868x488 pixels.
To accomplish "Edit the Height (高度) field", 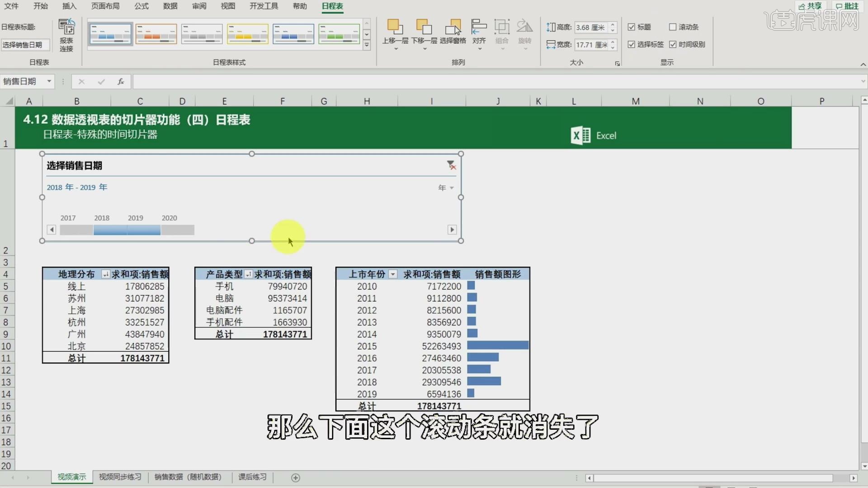I will tap(591, 27).
